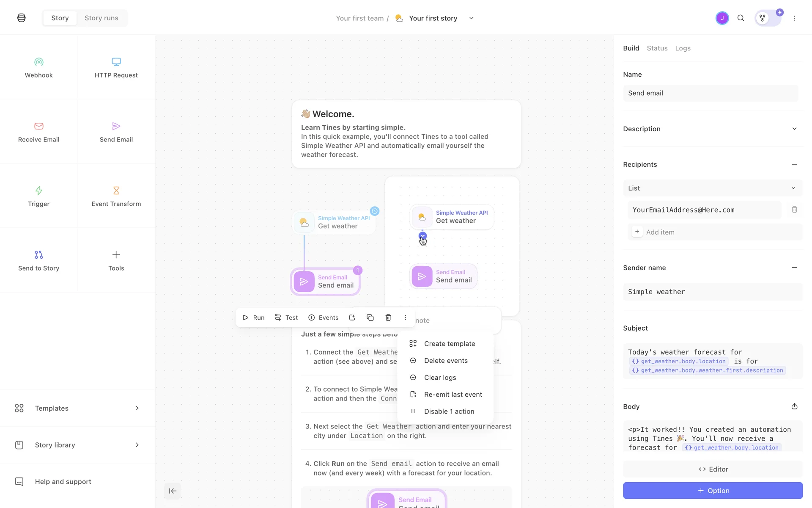The width and height of the screenshot is (812, 508).
Task: Choose Re-emit last event menu item
Action: [x=453, y=395]
